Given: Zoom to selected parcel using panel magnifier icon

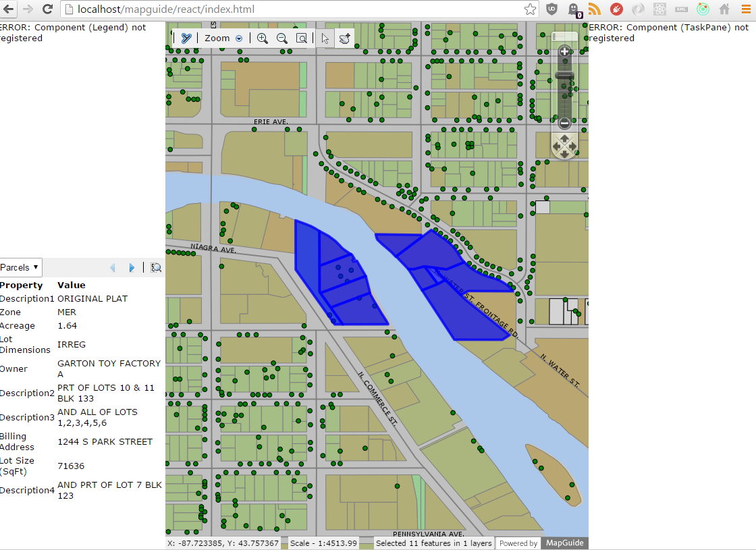Looking at the screenshot, I should (x=156, y=267).
